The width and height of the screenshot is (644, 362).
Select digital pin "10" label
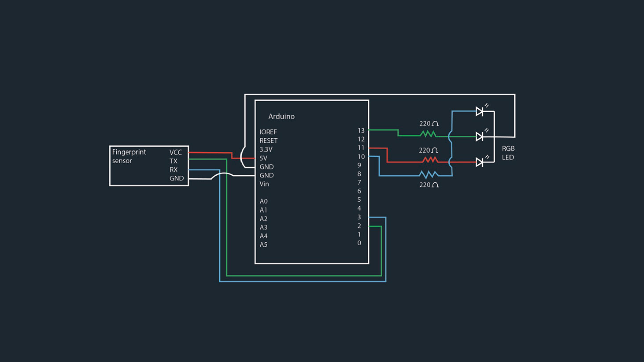(x=361, y=157)
